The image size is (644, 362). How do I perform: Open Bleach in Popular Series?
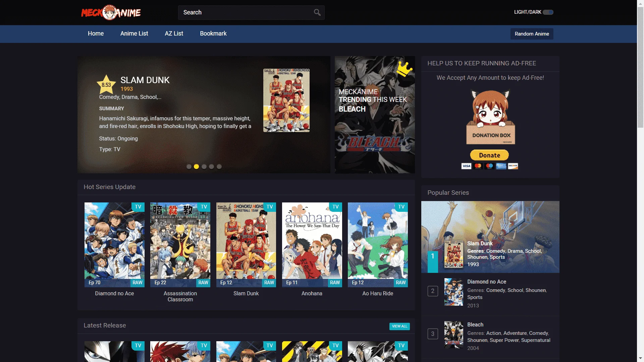475,324
